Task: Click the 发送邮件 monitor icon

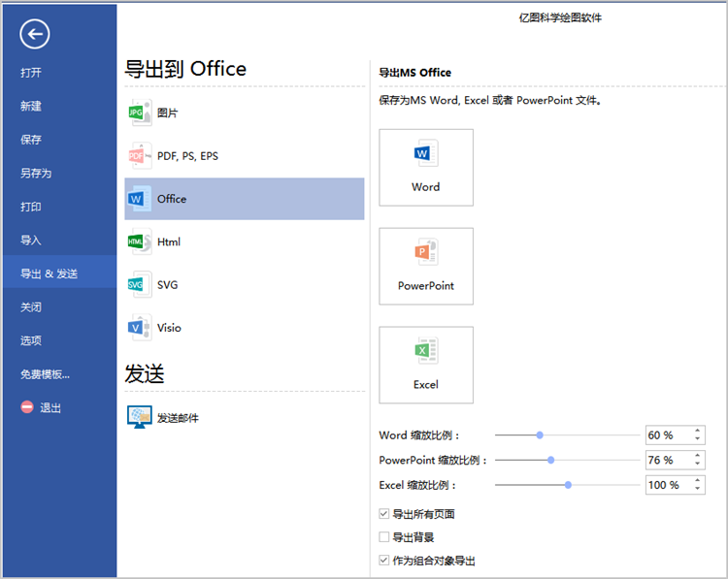Action: pos(140,417)
